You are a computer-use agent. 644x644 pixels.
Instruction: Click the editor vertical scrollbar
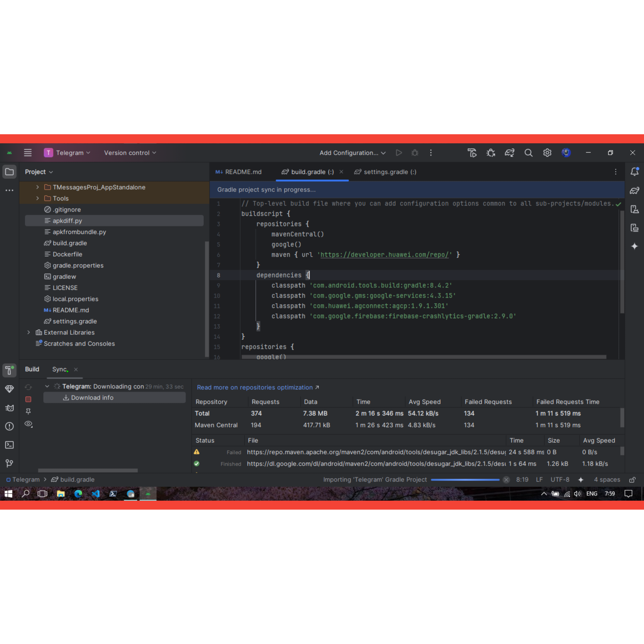[x=622, y=262]
